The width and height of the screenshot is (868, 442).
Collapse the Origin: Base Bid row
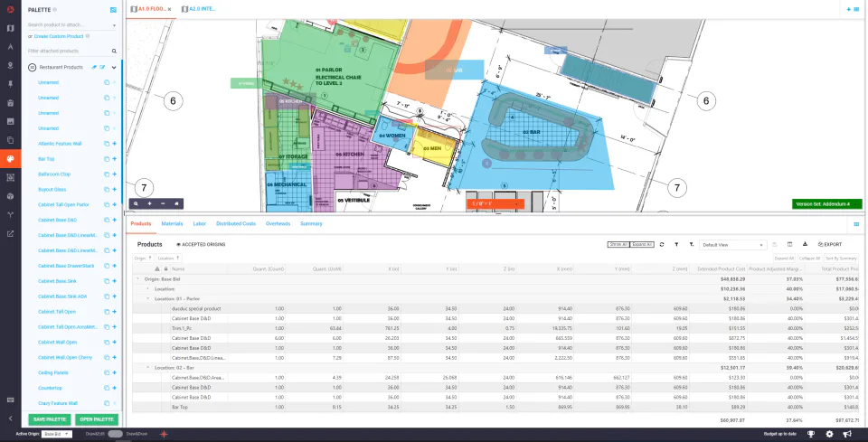click(x=137, y=279)
